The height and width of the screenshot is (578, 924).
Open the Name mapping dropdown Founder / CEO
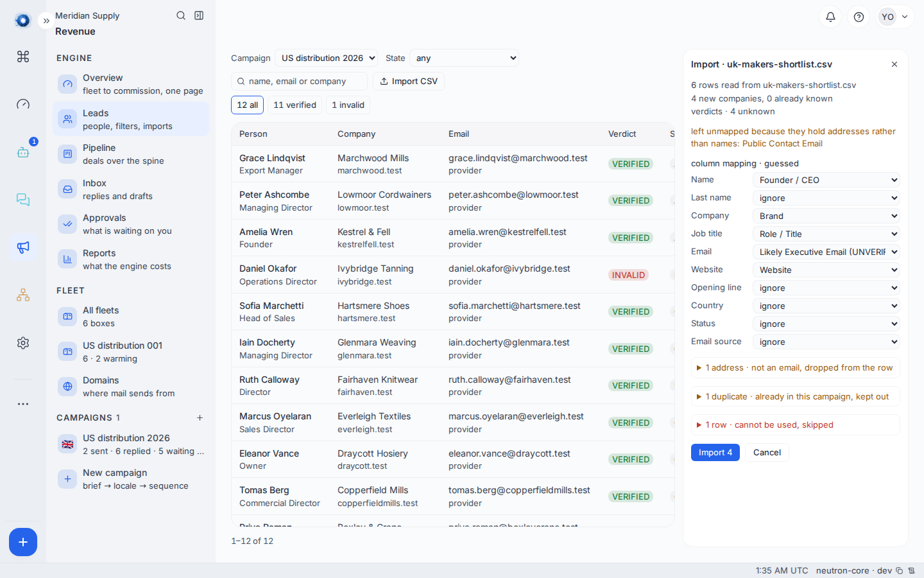tap(826, 180)
